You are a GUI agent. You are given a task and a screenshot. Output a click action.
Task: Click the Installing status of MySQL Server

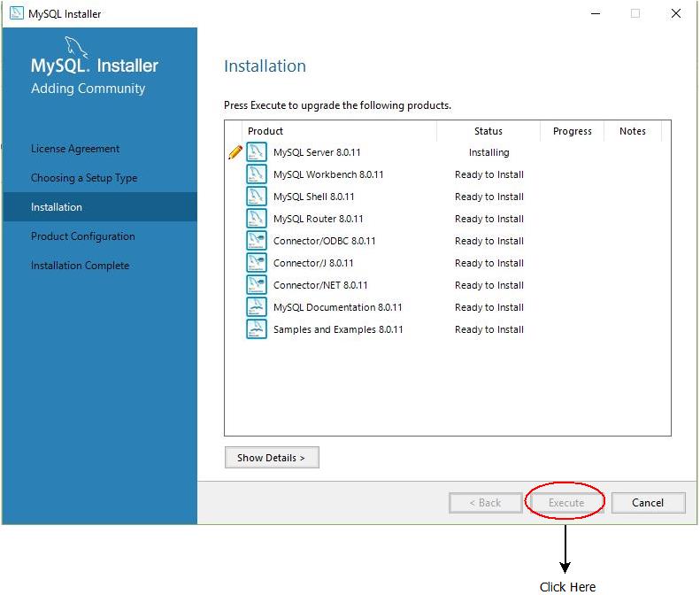tap(488, 152)
